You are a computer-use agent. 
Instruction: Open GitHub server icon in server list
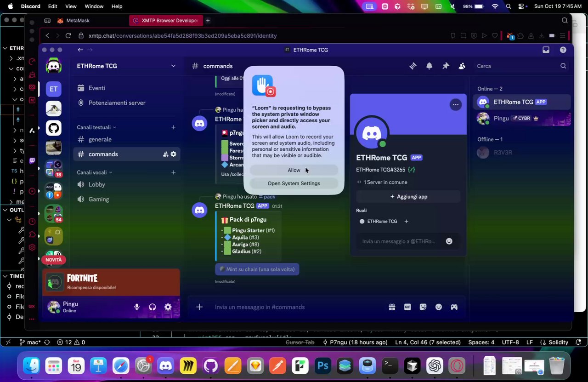click(x=54, y=128)
